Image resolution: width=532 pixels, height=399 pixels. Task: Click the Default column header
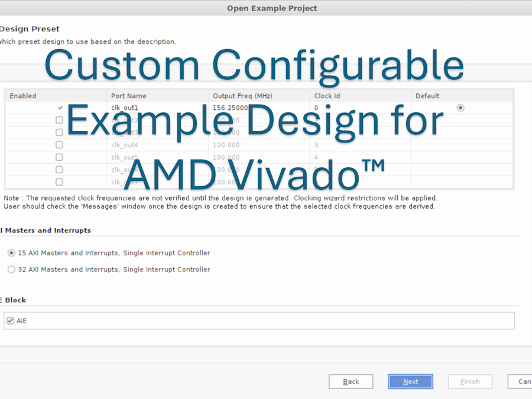(462, 96)
